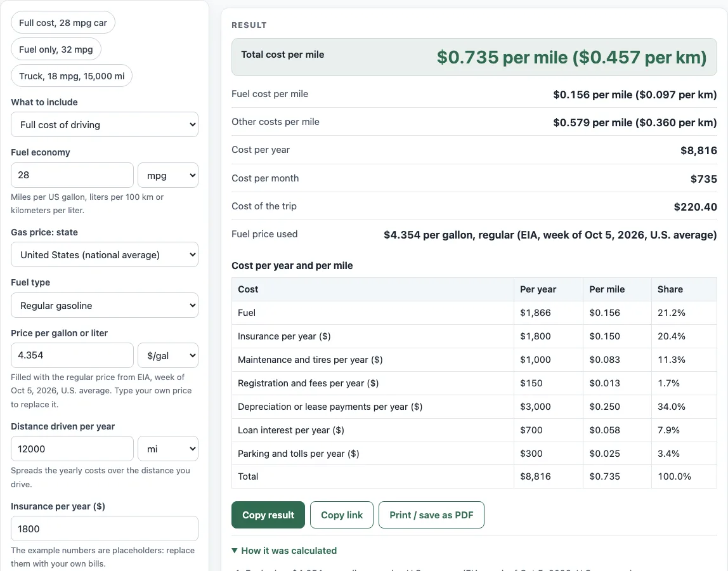Click the Distance driven per year field
This screenshot has width=728, height=571.
click(72, 449)
